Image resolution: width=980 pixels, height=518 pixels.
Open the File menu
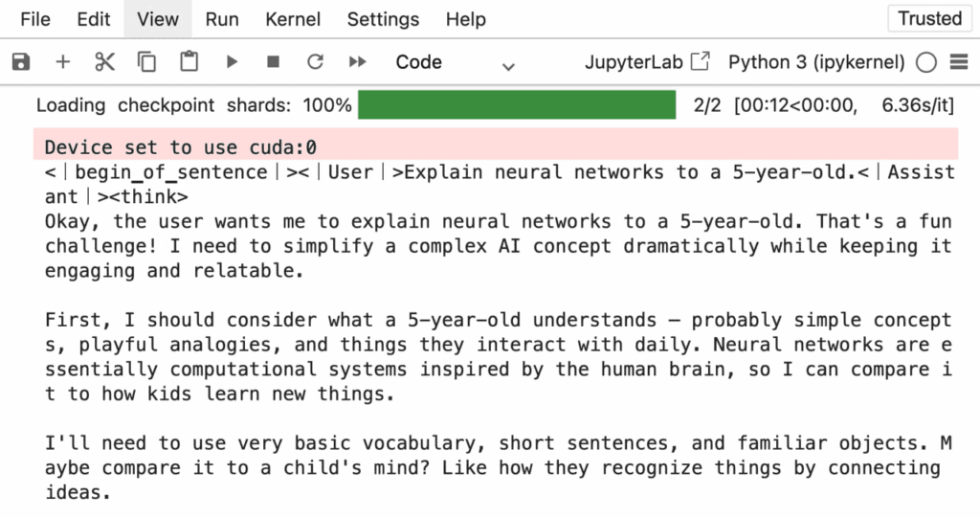click(35, 19)
